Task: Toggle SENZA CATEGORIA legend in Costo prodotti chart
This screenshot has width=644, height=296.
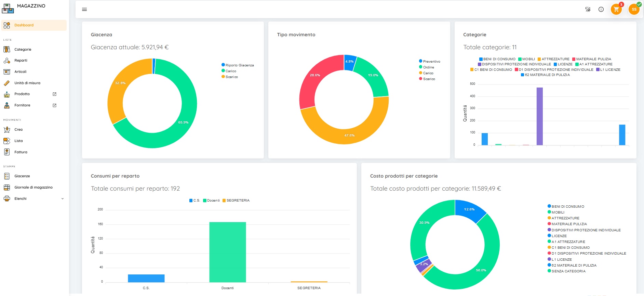Action: tap(568, 271)
